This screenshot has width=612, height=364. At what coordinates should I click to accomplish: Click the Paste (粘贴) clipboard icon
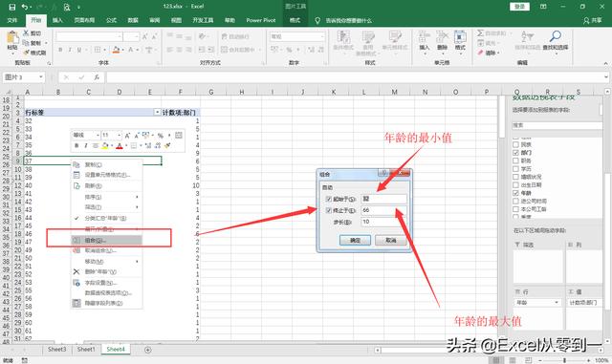point(12,38)
